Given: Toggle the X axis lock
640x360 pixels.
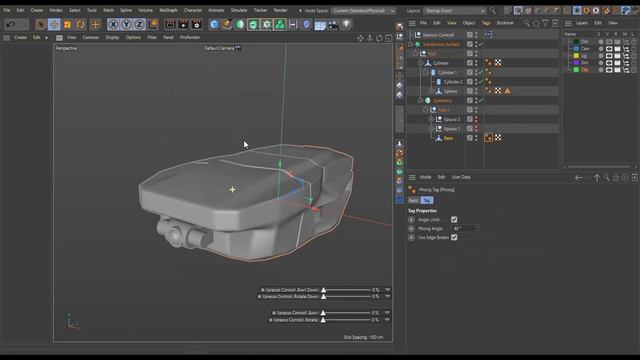Looking at the screenshot, I should (x=113, y=24).
